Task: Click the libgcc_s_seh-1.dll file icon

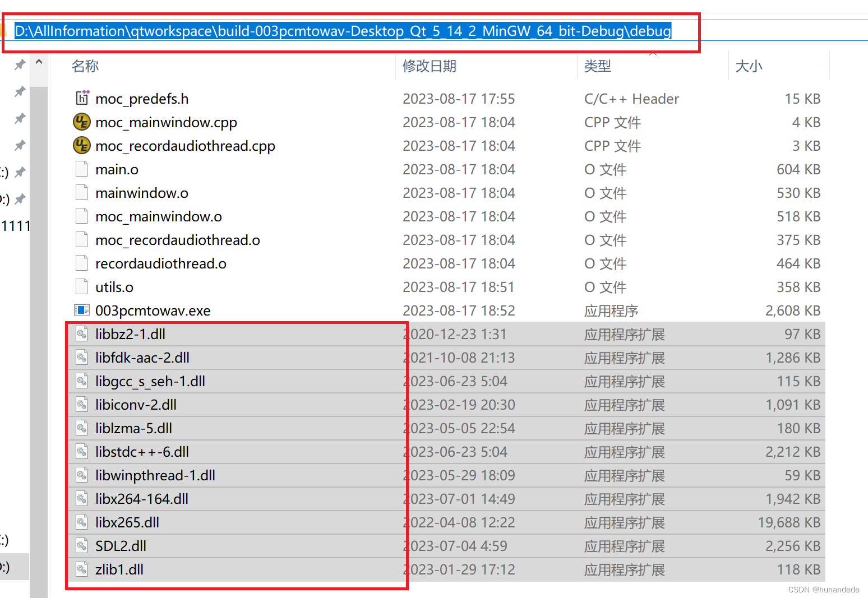Action: pyautogui.click(x=82, y=381)
